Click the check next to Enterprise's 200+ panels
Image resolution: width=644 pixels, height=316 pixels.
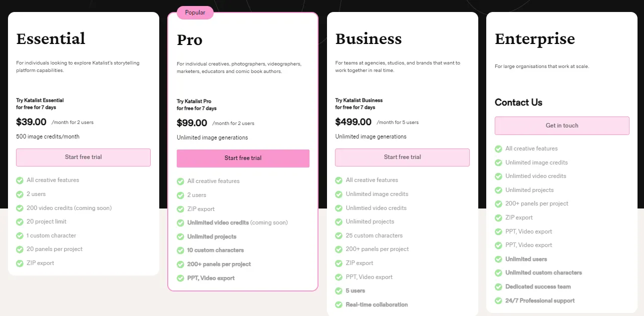[498, 203]
